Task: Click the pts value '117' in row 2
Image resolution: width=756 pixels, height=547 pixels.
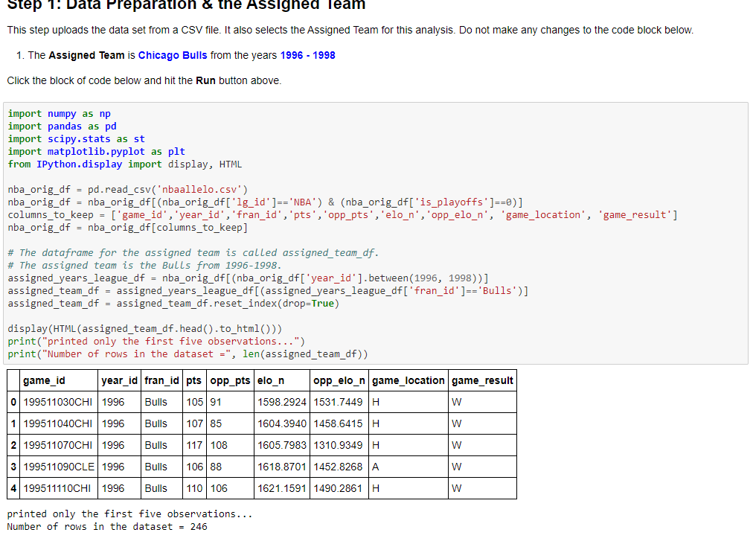Action: [194, 445]
